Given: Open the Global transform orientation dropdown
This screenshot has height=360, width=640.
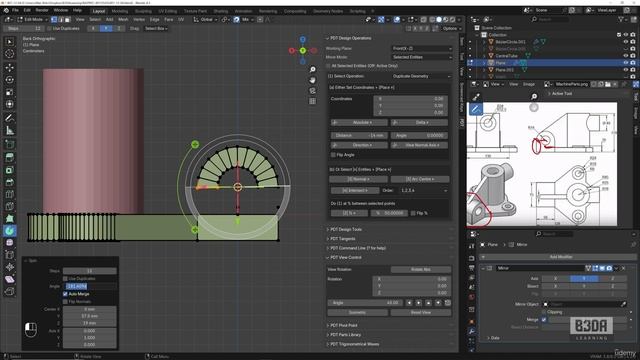Looking at the screenshot, I should [x=205, y=20].
